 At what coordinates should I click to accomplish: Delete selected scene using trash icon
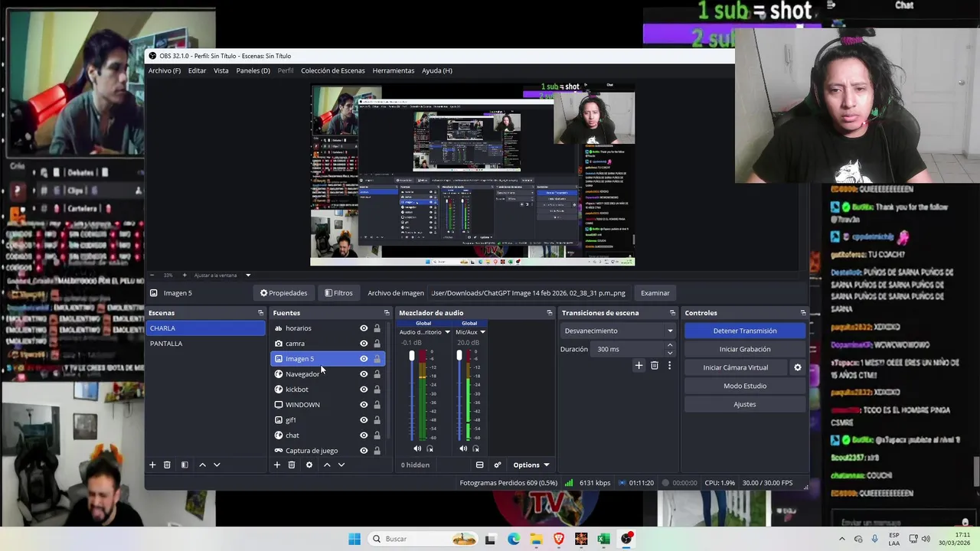tap(167, 465)
